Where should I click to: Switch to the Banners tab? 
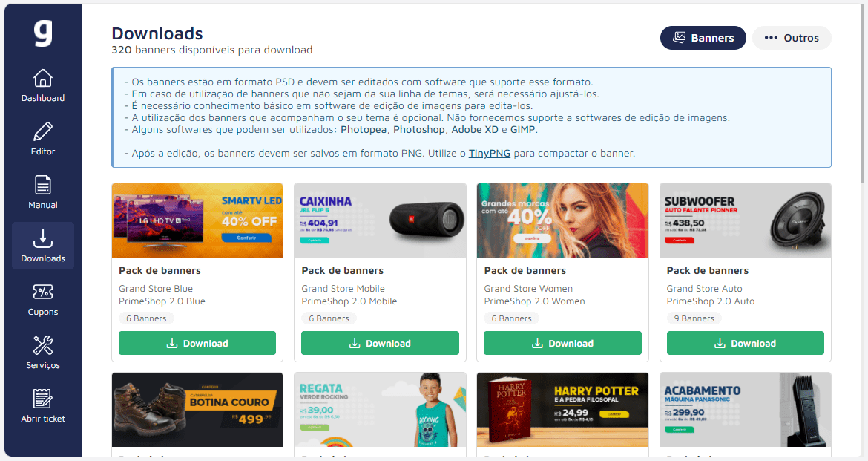click(x=703, y=38)
